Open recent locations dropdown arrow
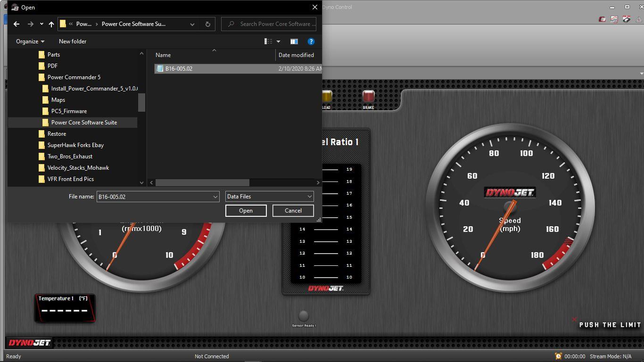 click(x=41, y=24)
